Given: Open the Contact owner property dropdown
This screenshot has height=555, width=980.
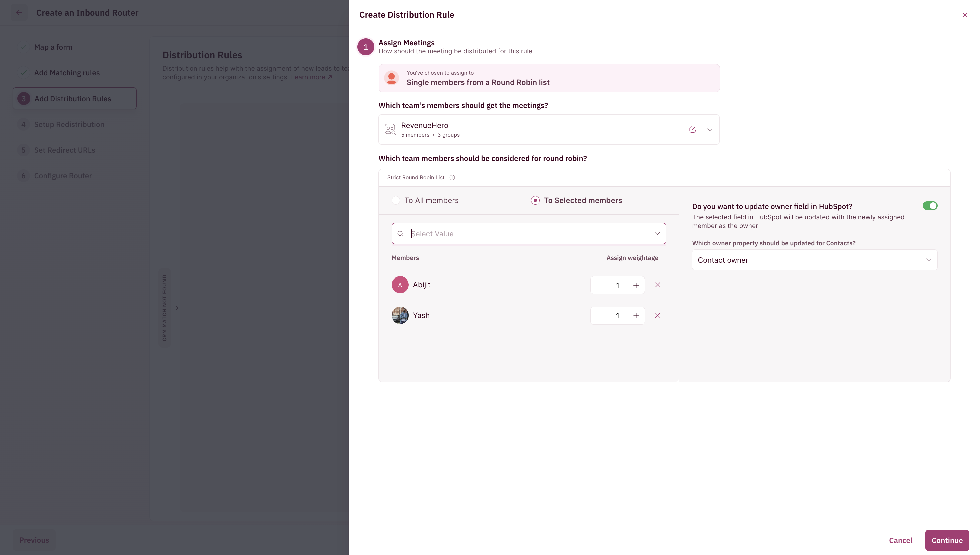Looking at the screenshot, I should [x=814, y=260].
